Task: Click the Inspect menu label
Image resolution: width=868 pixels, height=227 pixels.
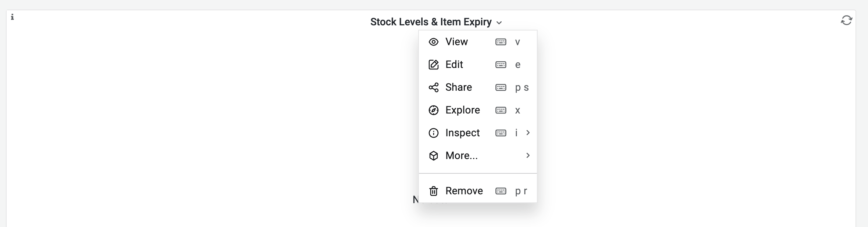Action: pos(462,133)
